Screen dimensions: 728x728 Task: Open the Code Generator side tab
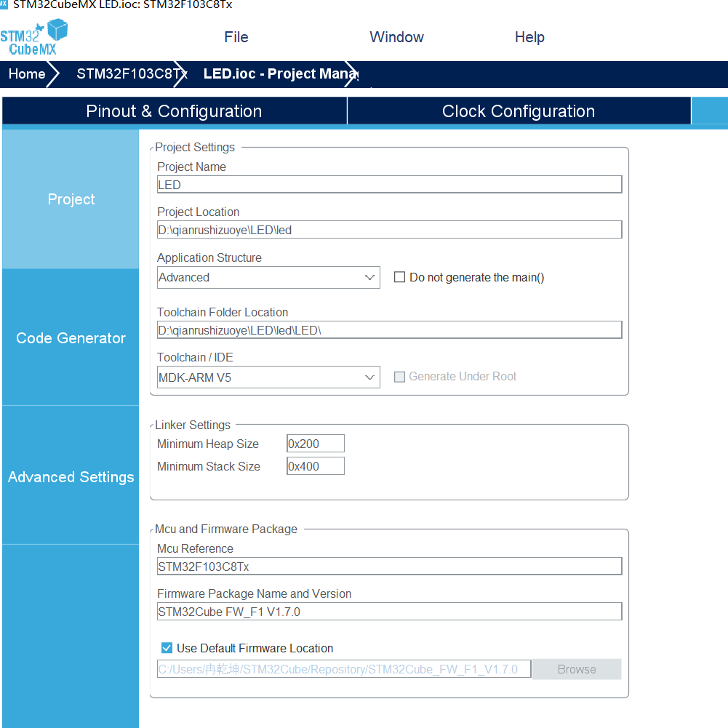(71, 337)
